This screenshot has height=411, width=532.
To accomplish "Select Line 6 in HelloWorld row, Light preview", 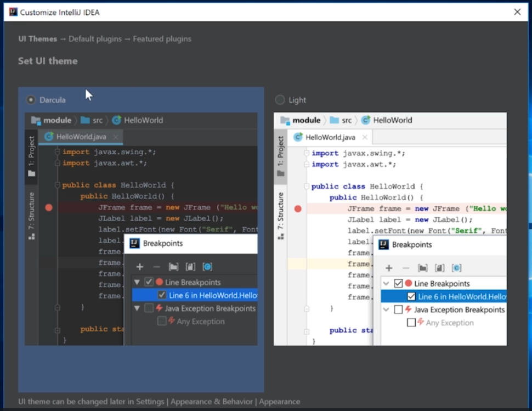I will point(444,296).
